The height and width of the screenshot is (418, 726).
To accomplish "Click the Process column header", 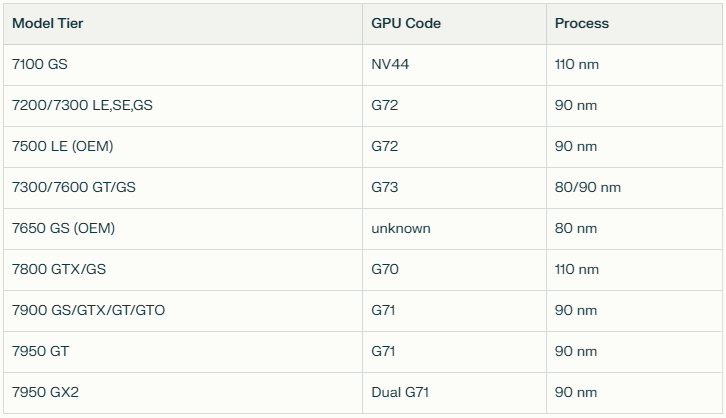I will coord(581,23).
